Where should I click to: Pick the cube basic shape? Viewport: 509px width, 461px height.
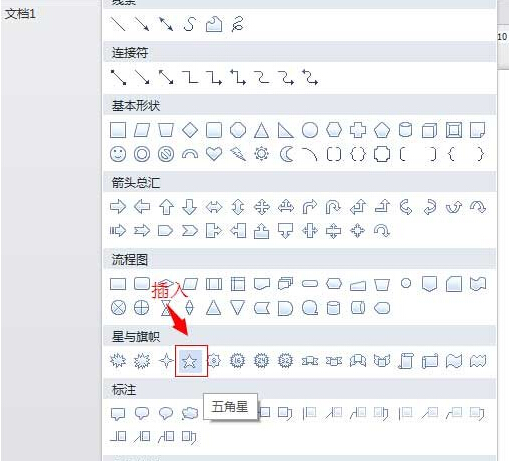pyautogui.click(x=429, y=130)
